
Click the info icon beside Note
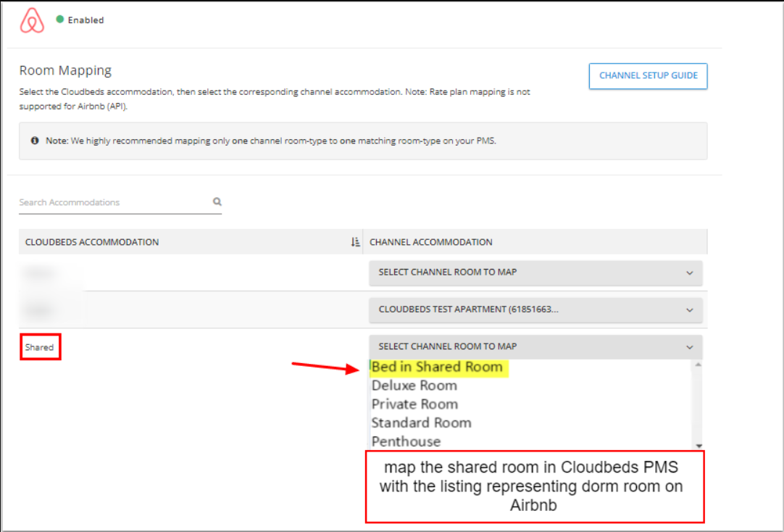click(x=35, y=141)
